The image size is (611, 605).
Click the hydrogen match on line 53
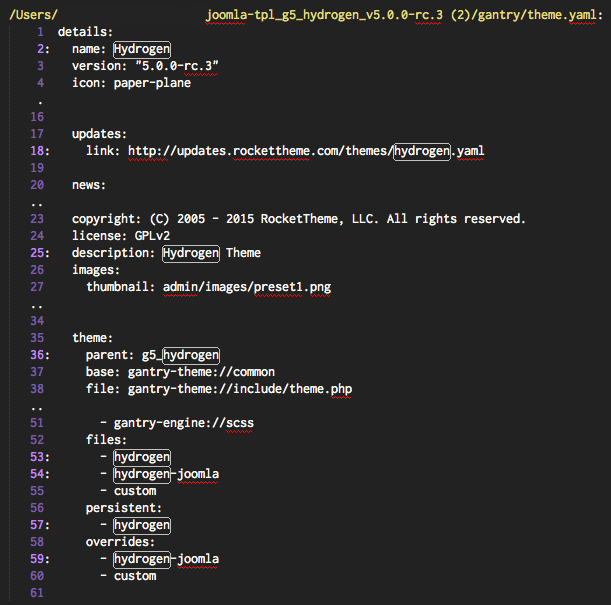click(142, 457)
